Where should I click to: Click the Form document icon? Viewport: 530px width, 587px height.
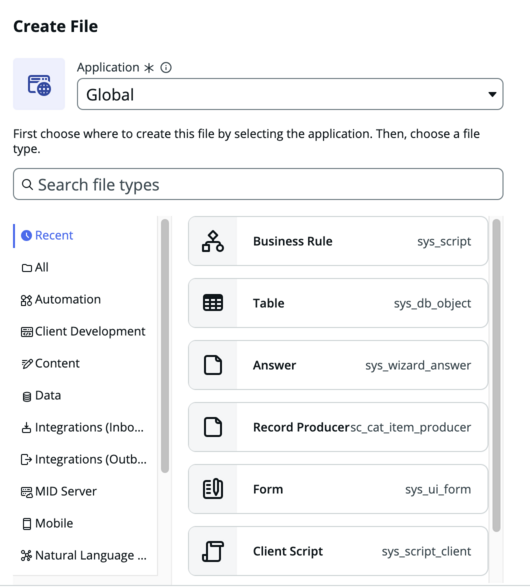click(x=213, y=489)
